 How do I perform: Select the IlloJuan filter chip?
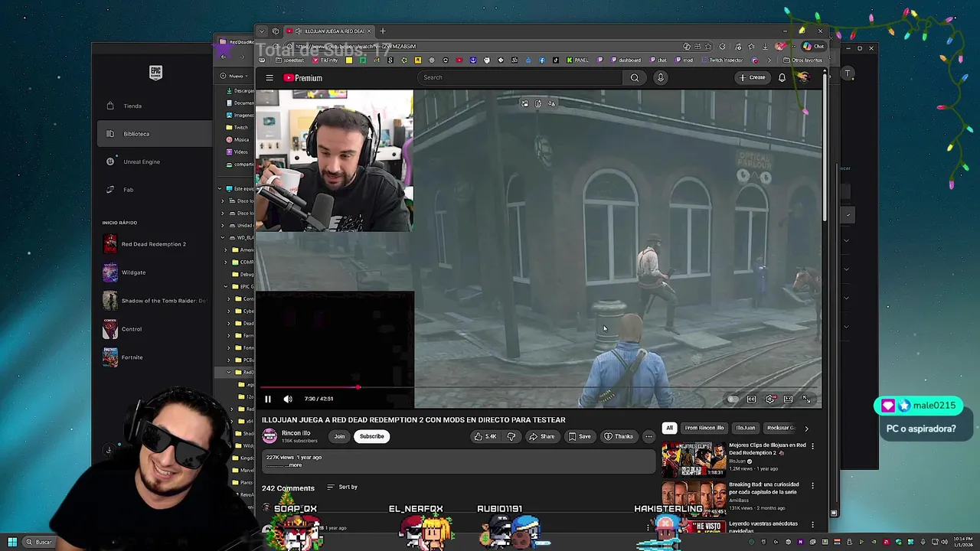[746, 428]
